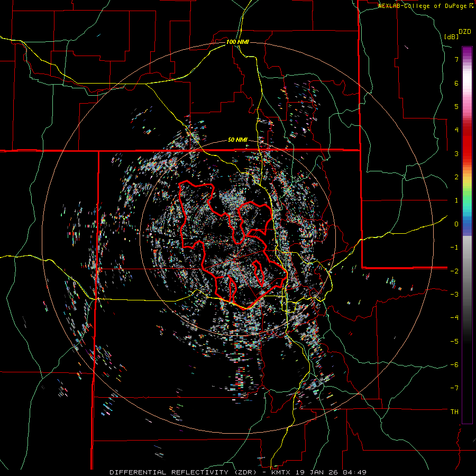Click the -1 value on the color scale
Image resolution: width=476 pixels, height=476 pixels.
click(454, 248)
